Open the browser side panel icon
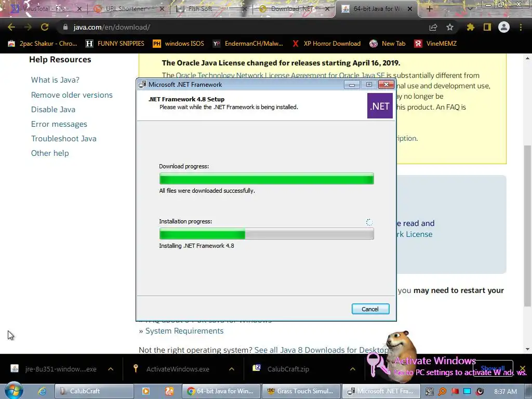 487,27
